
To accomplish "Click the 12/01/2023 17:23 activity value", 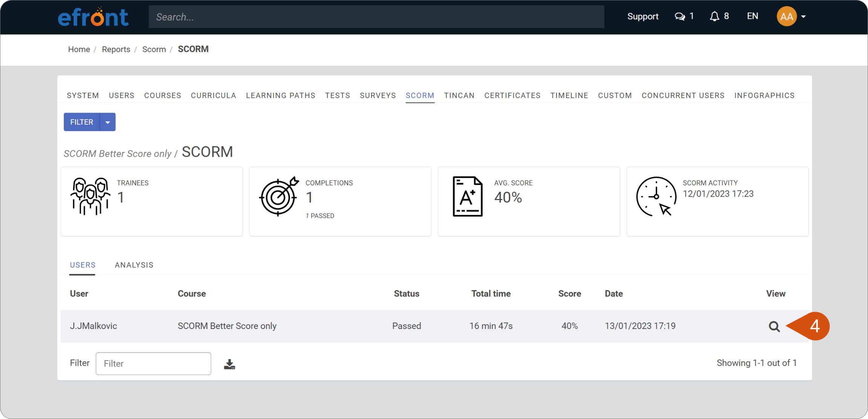I will (x=718, y=194).
